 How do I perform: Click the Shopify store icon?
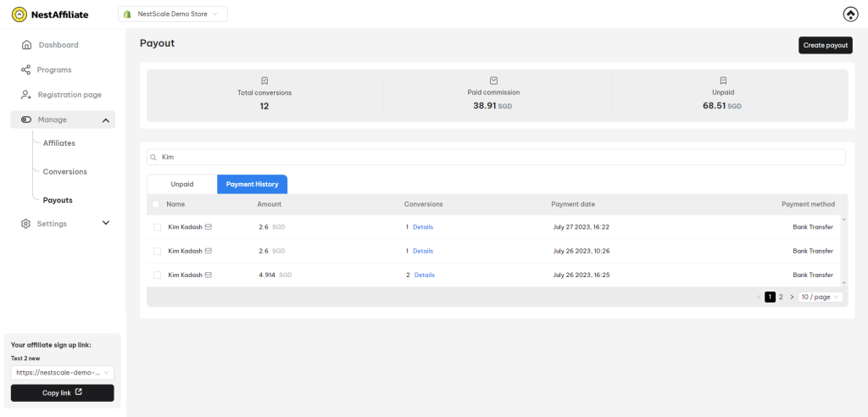[127, 14]
